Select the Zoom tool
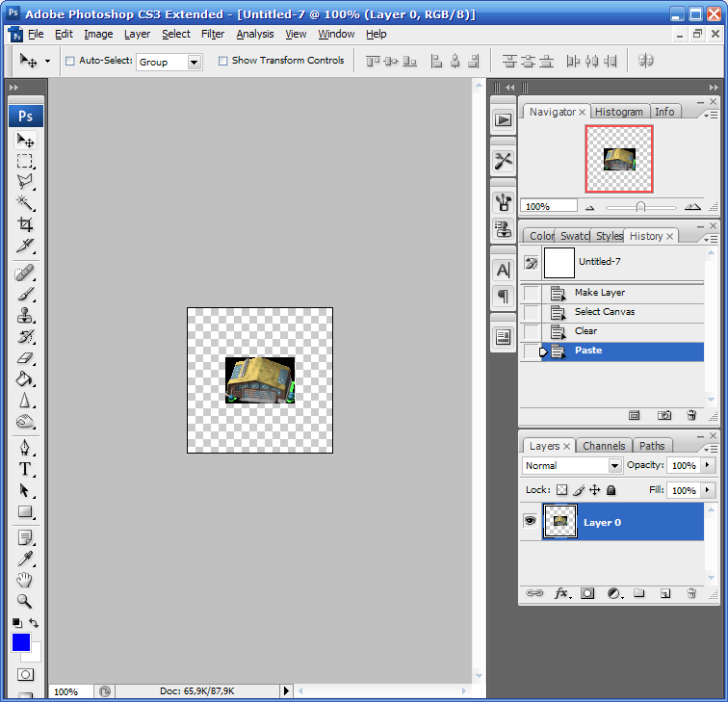This screenshot has width=728, height=702. coord(25,601)
